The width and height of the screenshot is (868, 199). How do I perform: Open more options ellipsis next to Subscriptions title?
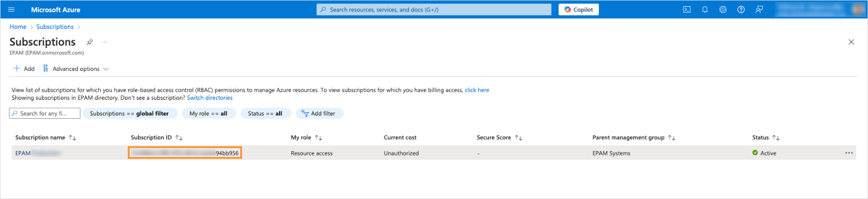105,42
